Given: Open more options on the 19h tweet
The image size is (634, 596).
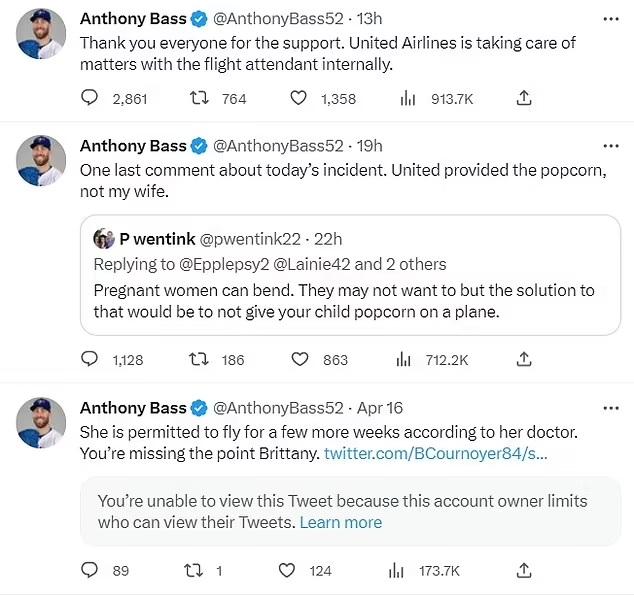Looking at the screenshot, I should point(611,146).
